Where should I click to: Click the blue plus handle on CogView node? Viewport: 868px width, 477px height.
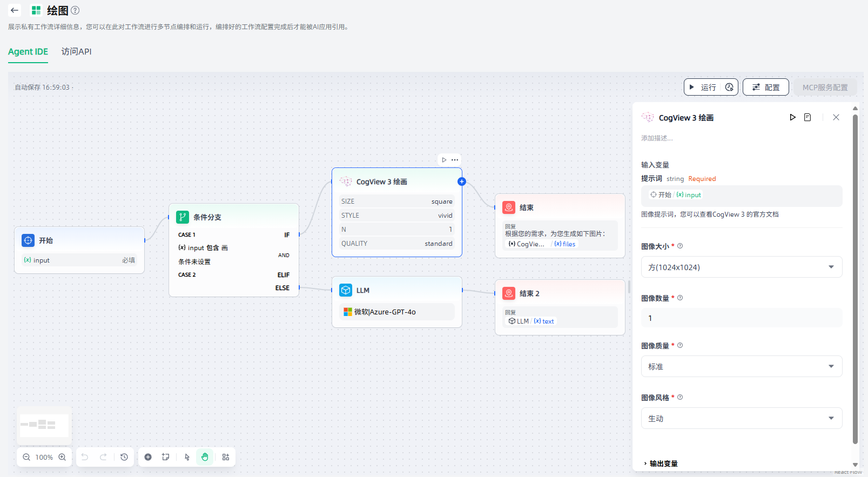click(461, 182)
